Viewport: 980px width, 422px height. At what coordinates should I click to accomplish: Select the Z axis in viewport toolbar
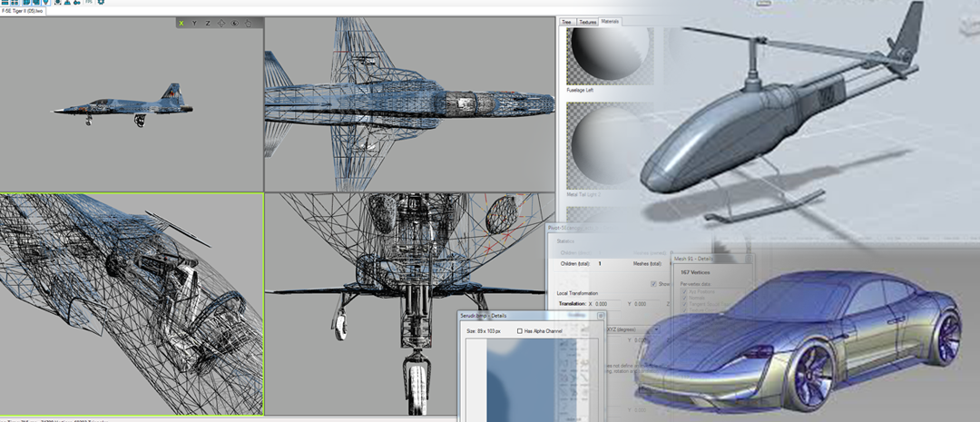(208, 23)
